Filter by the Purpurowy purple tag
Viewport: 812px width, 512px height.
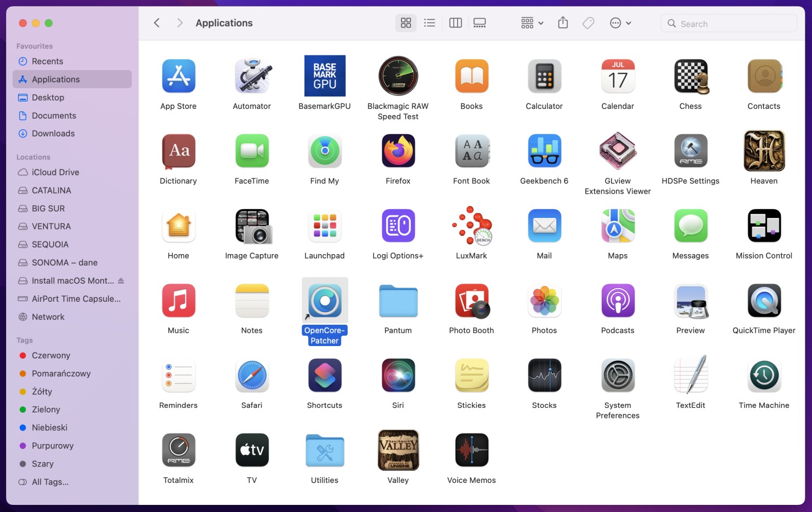click(72, 446)
